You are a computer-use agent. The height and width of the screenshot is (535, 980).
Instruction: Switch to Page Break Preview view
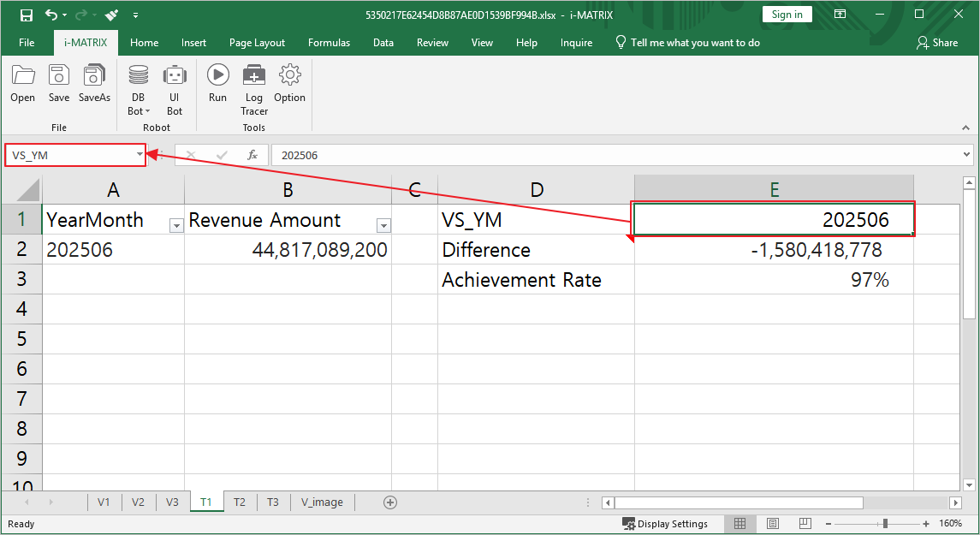[x=805, y=524]
